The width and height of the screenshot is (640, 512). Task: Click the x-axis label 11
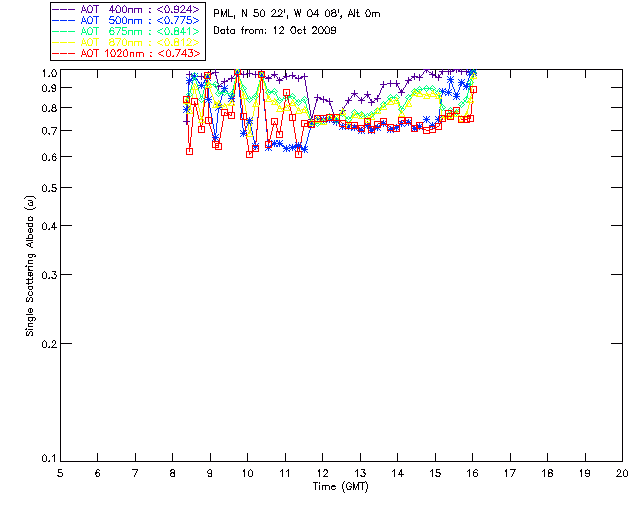[285, 473]
